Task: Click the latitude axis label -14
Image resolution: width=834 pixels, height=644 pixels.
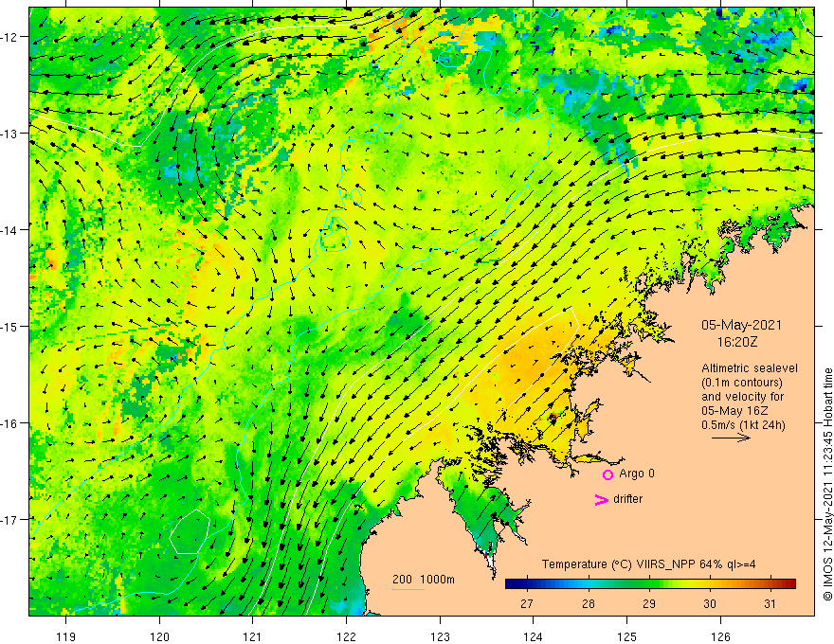Action: pos(10,230)
